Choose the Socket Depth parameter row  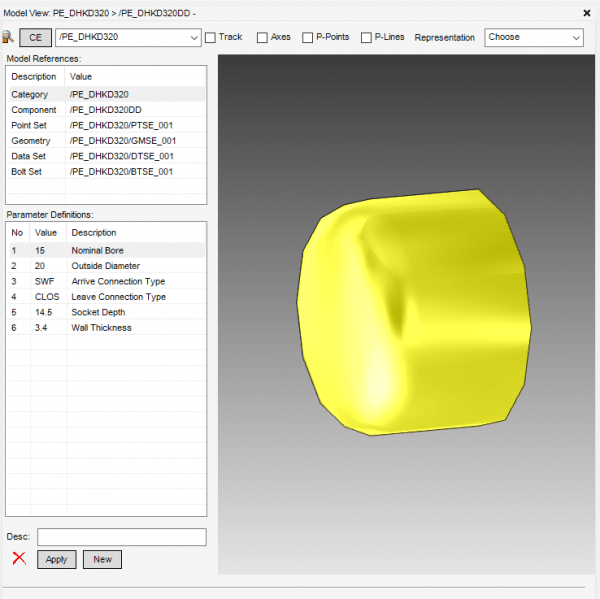(106, 312)
